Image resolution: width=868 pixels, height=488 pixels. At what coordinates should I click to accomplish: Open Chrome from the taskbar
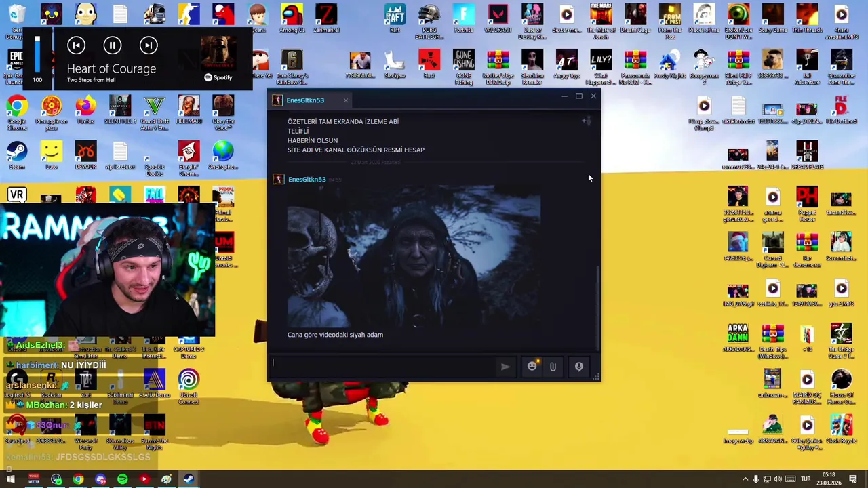78,479
